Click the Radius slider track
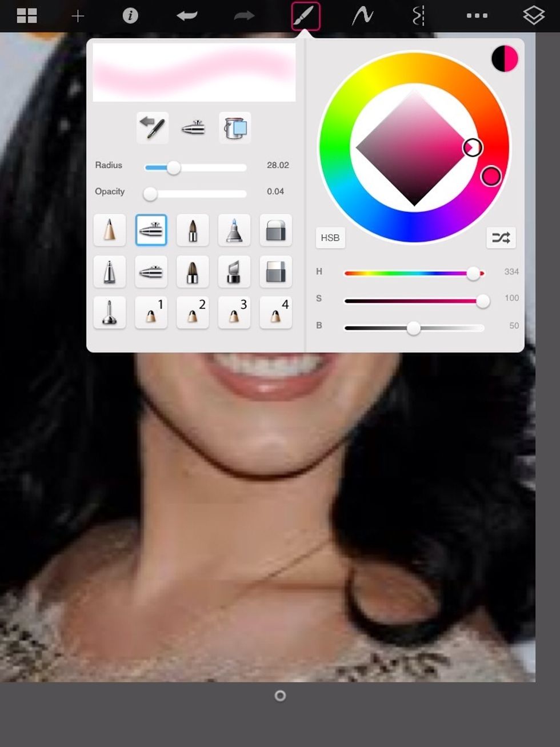This screenshot has height=747, width=560. coord(195,167)
